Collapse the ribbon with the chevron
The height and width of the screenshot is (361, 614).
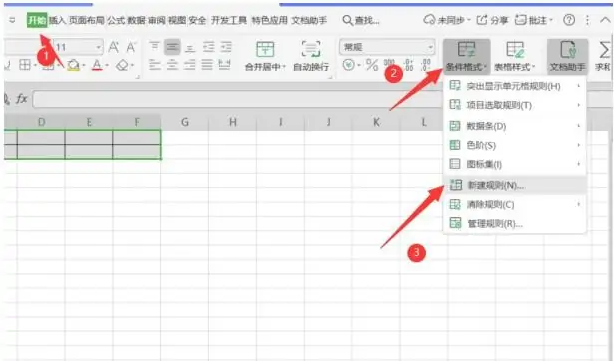pyautogui.click(x=605, y=20)
